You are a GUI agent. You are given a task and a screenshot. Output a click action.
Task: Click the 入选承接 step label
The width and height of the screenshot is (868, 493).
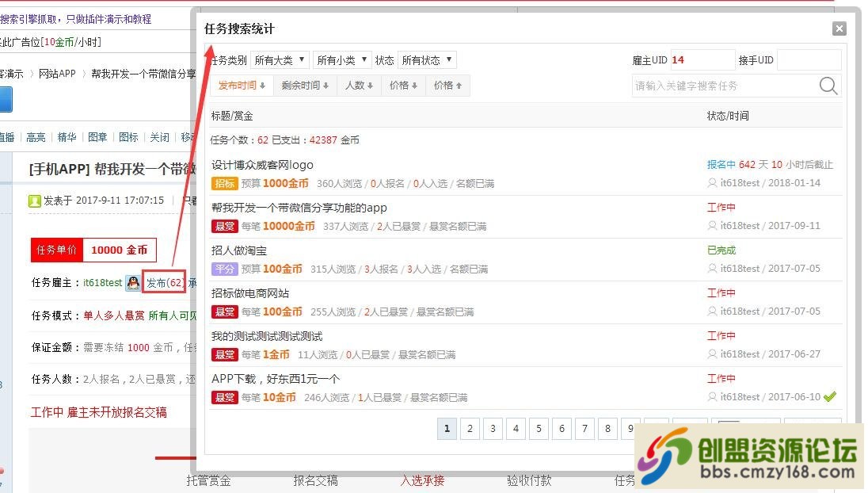point(422,481)
